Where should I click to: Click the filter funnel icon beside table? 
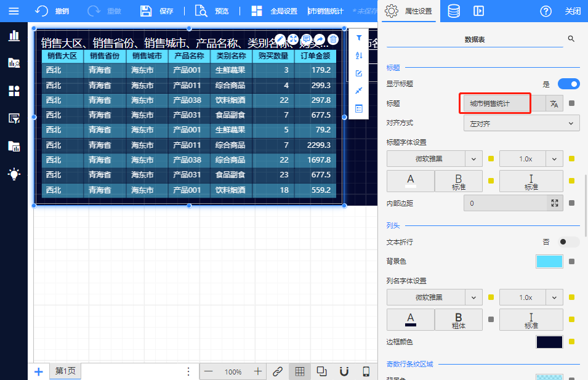[359, 38]
